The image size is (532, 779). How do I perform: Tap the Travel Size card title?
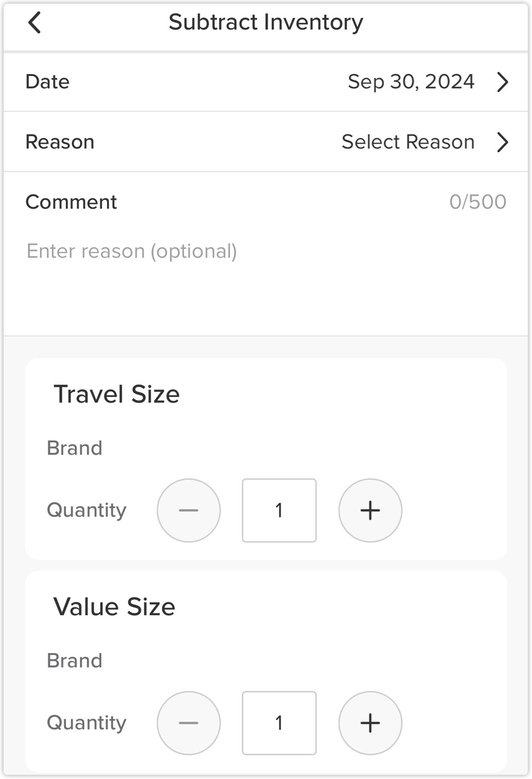click(116, 394)
